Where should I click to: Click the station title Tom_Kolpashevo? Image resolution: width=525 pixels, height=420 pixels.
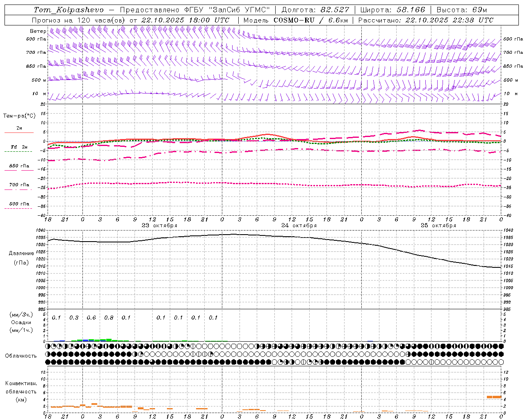(x=69, y=10)
